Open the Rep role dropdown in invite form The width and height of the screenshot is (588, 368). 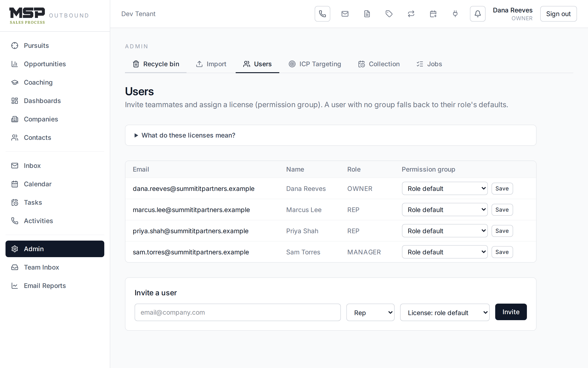click(x=370, y=312)
